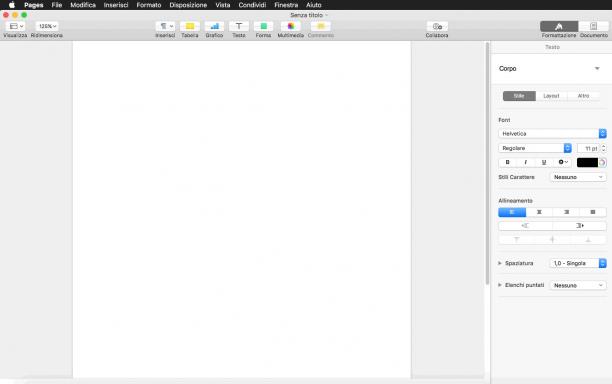
Task: Align text vertically to top
Action: click(516, 240)
